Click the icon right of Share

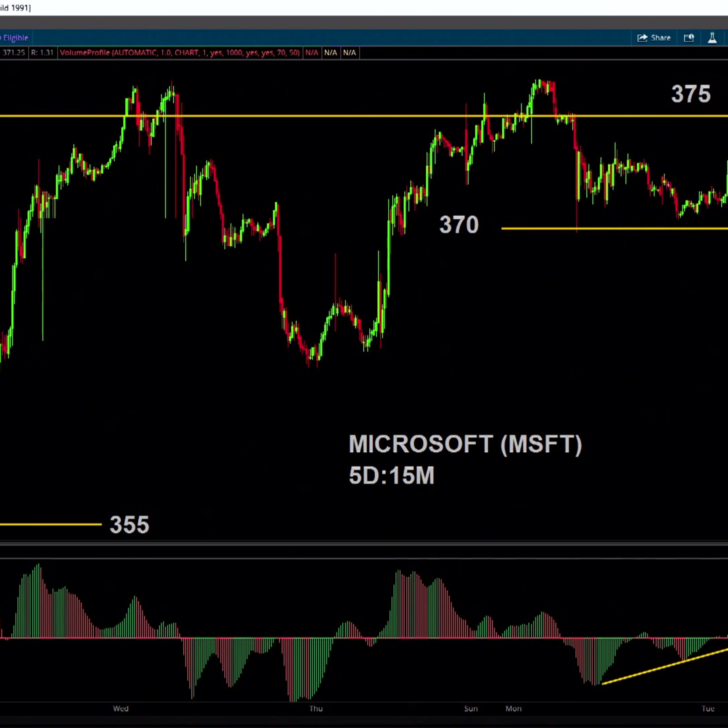coord(689,38)
